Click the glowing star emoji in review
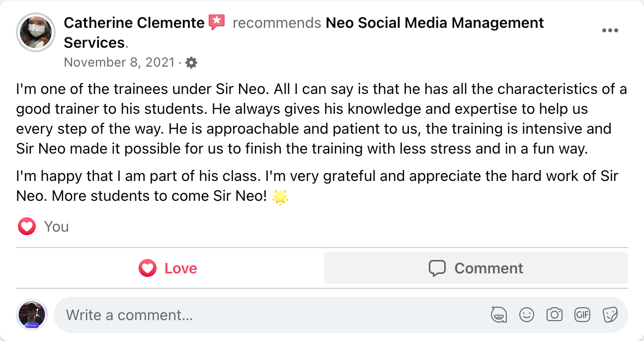 click(281, 197)
